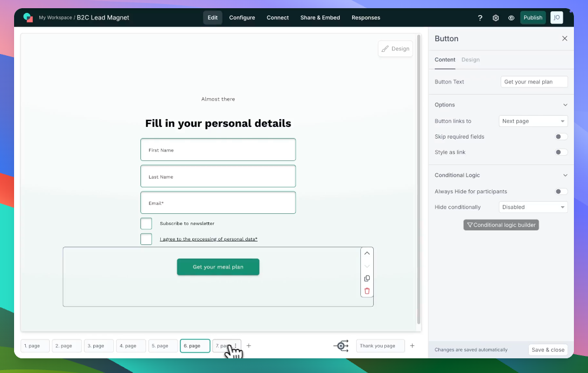Preview the form using the eye icon
The height and width of the screenshot is (373, 588).
point(511,18)
